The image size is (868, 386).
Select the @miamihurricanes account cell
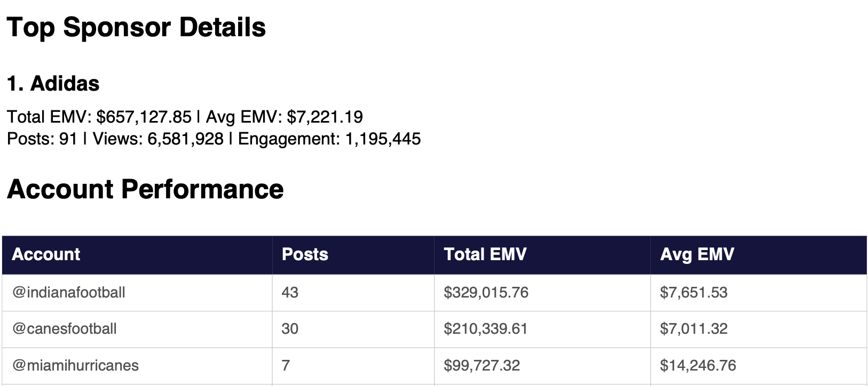75,365
